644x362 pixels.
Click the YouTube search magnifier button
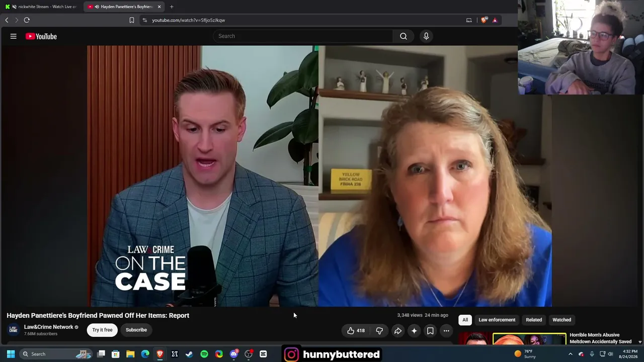click(404, 36)
